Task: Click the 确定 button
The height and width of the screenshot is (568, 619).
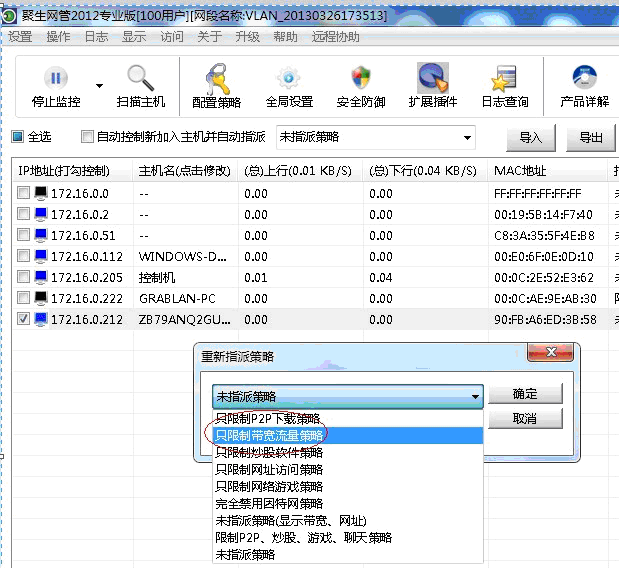Action: click(x=525, y=393)
